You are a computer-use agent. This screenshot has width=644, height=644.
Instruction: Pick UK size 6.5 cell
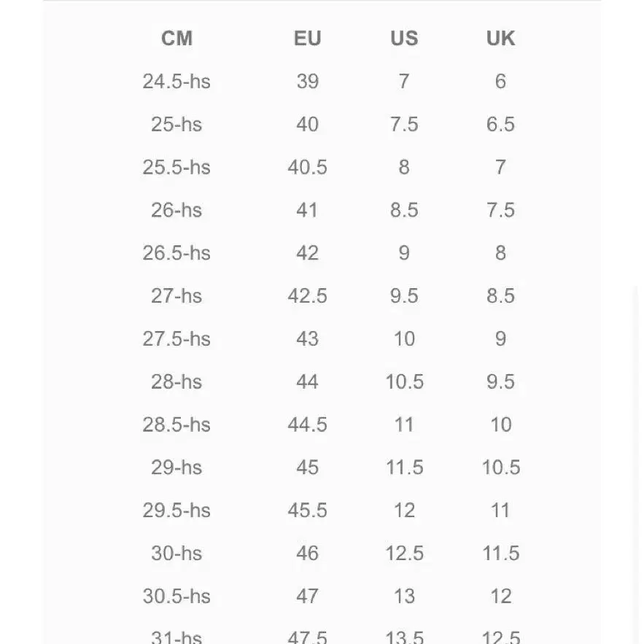point(500,125)
